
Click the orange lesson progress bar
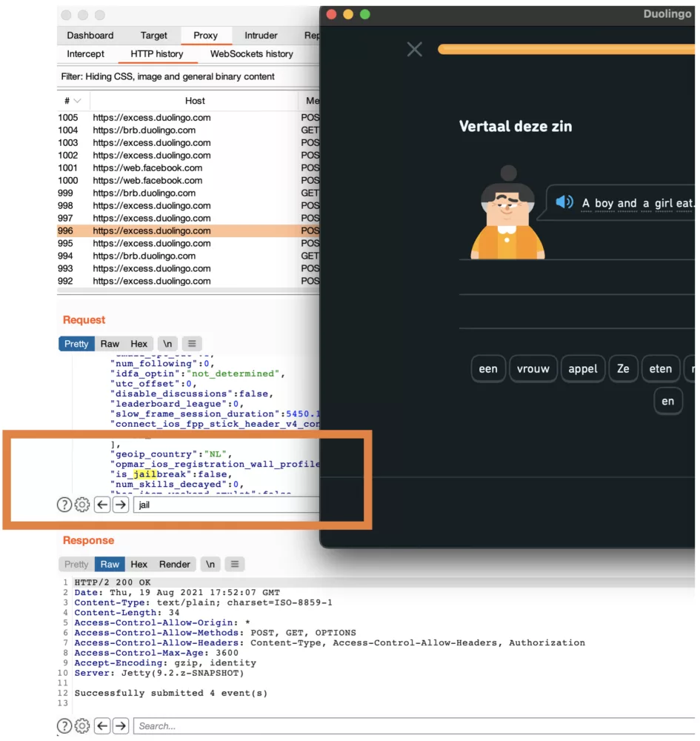[x=566, y=49]
